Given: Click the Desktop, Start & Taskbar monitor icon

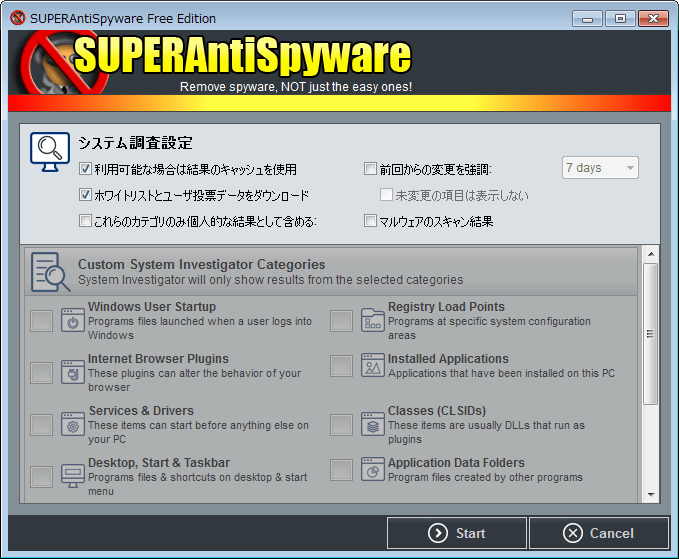Looking at the screenshot, I should 72,476.
